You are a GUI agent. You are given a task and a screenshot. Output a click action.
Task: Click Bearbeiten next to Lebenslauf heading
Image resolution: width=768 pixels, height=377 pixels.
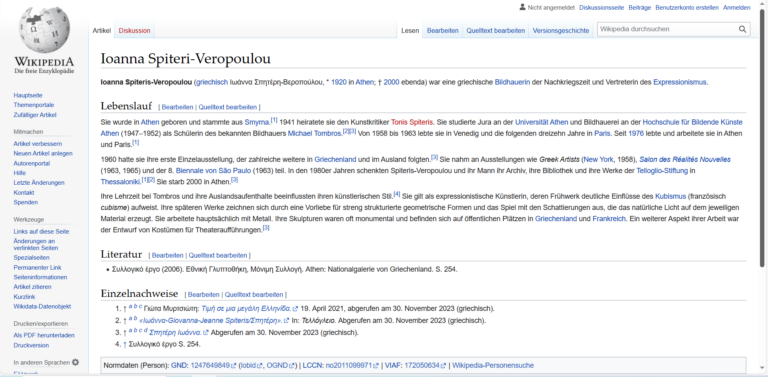pos(177,107)
